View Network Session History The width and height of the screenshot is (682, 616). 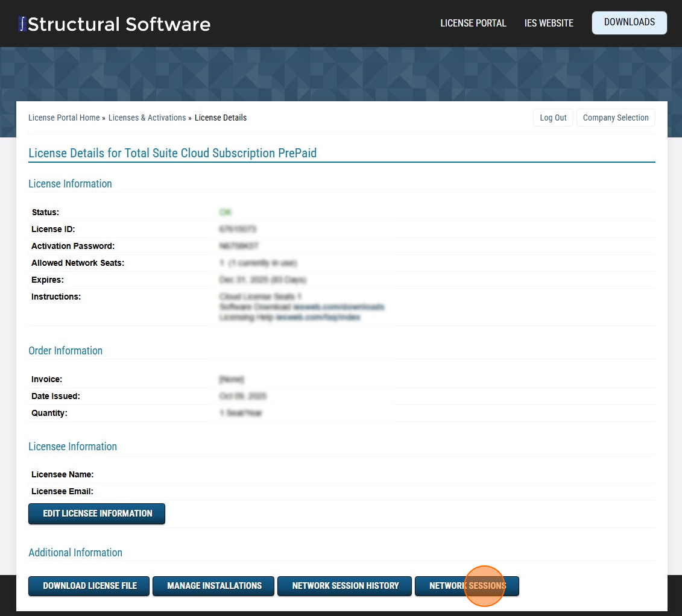tap(344, 586)
